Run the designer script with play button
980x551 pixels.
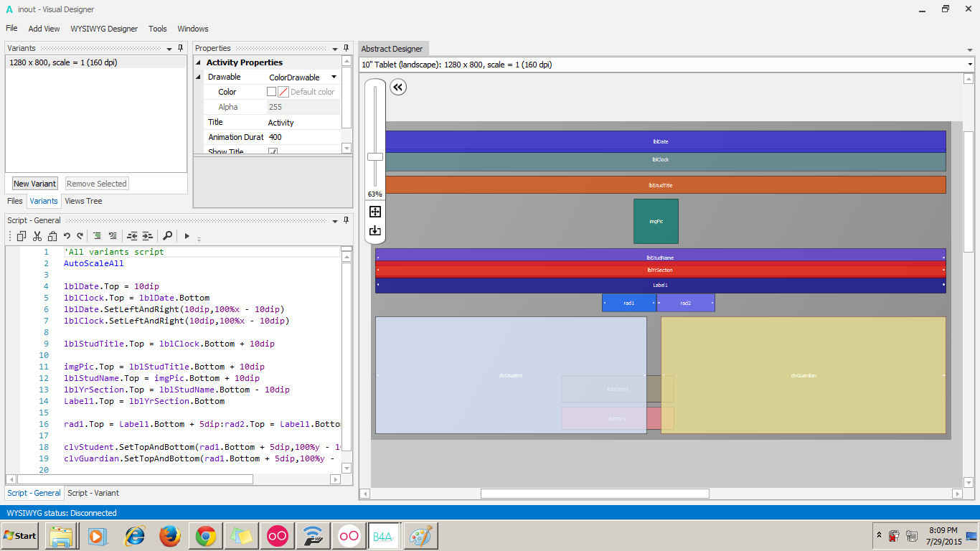pos(187,236)
